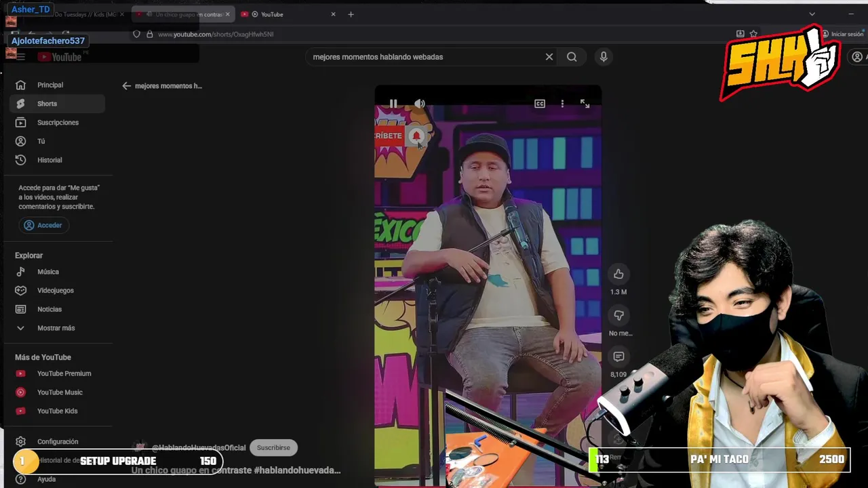Bookmark this page with star icon
The height and width of the screenshot is (488, 868).
(753, 34)
